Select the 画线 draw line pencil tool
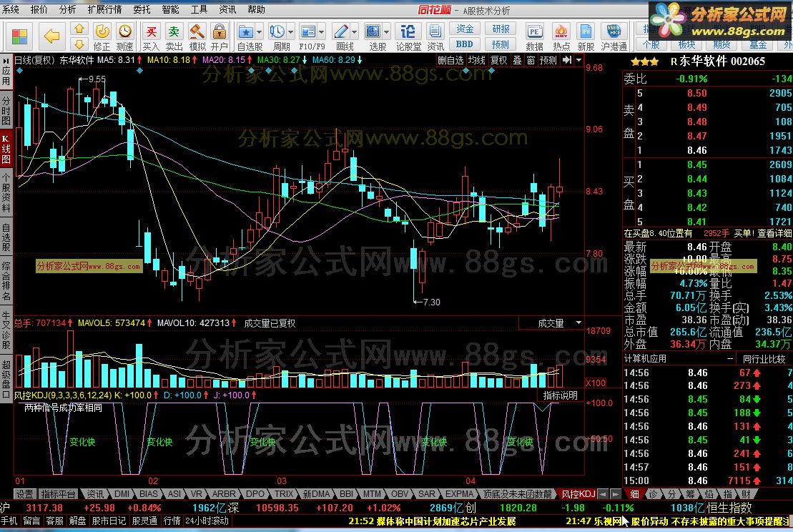This screenshot has width=793, height=532. [x=341, y=32]
